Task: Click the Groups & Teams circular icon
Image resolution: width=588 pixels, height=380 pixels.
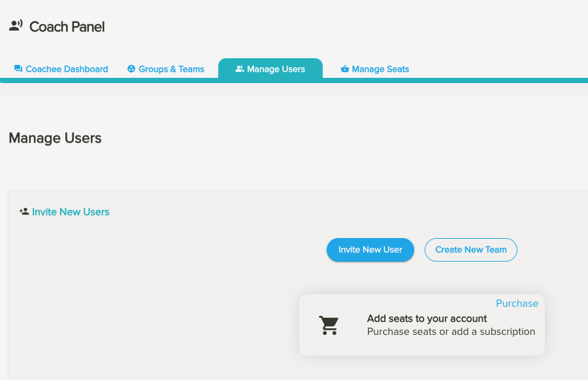Action: (131, 69)
